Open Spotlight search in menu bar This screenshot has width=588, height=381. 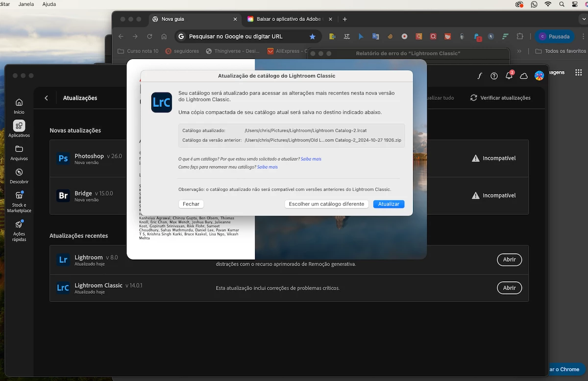tap(562, 4)
